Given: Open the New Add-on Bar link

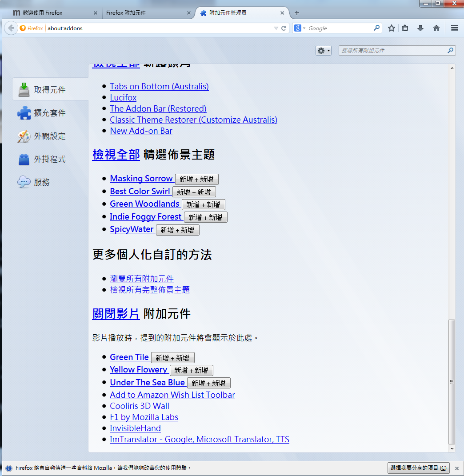Looking at the screenshot, I should [x=141, y=131].
